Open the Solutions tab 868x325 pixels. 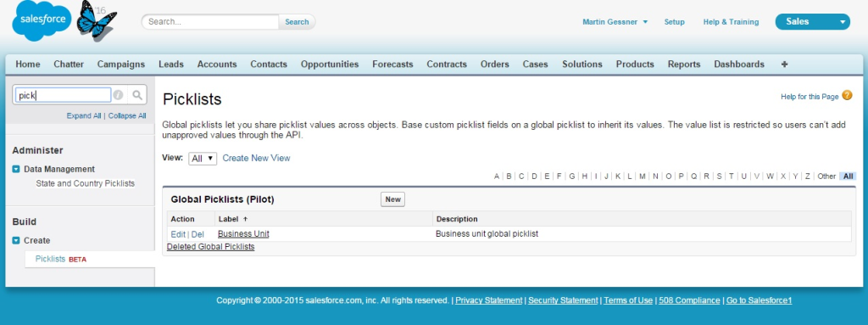point(582,64)
